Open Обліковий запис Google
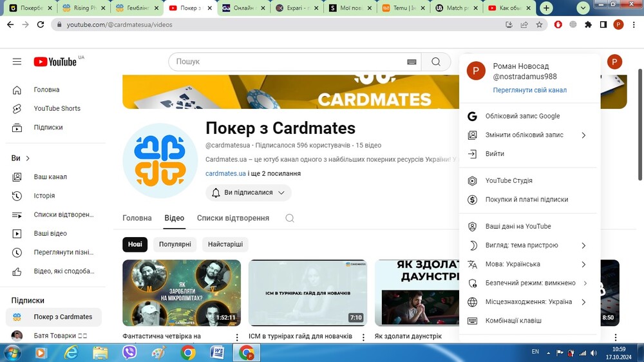 (x=529, y=117)
